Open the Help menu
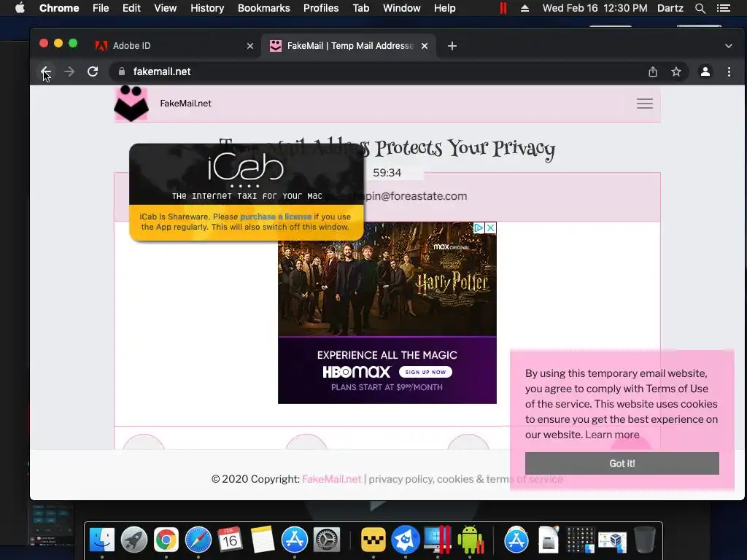The height and width of the screenshot is (560, 747). (x=444, y=8)
